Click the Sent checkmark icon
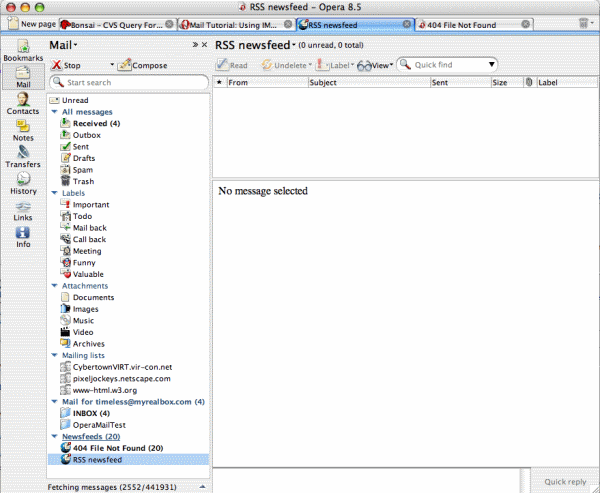This screenshot has width=600, height=493. (65, 147)
